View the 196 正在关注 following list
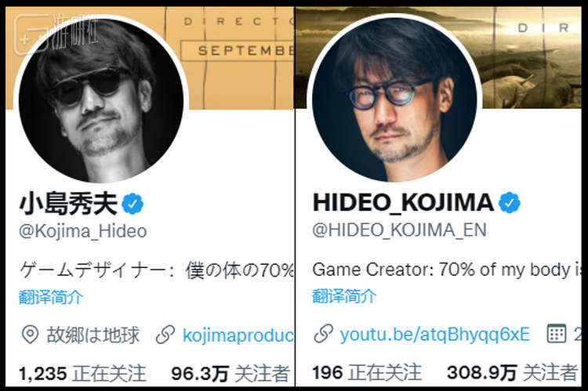Image resolution: width=588 pixels, height=391 pixels. tap(367, 372)
